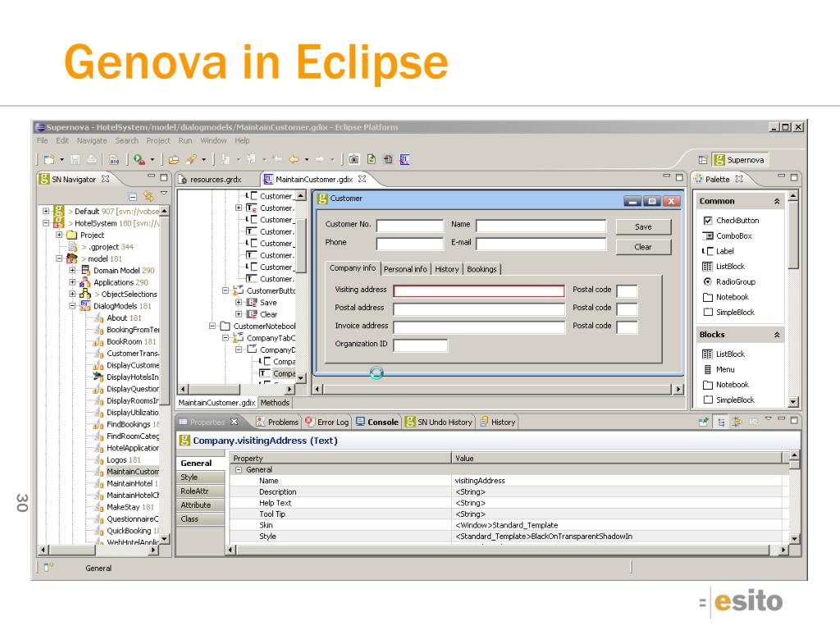Click the Open Perspective icon
Viewport: 840px width, 630px height.
[703, 160]
